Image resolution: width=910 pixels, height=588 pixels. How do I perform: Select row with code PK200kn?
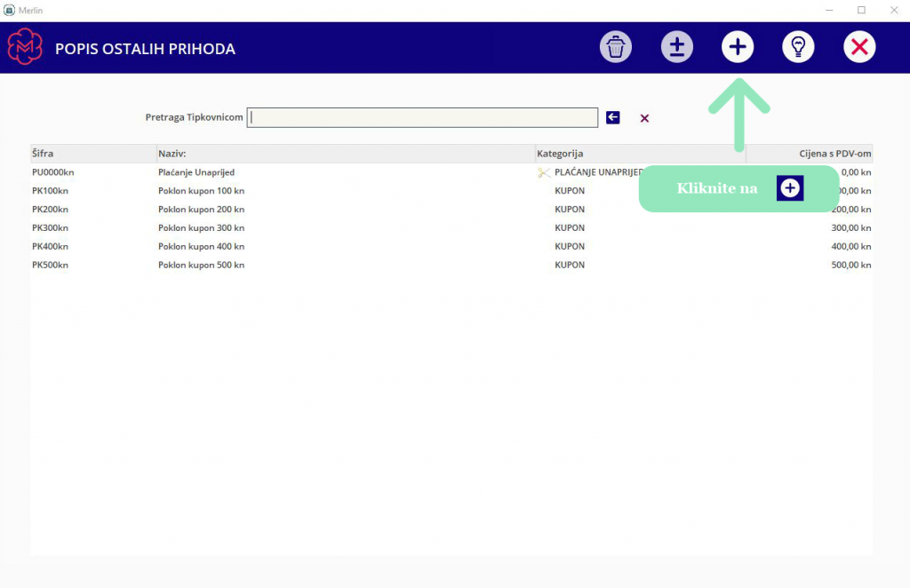(x=451, y=210)
